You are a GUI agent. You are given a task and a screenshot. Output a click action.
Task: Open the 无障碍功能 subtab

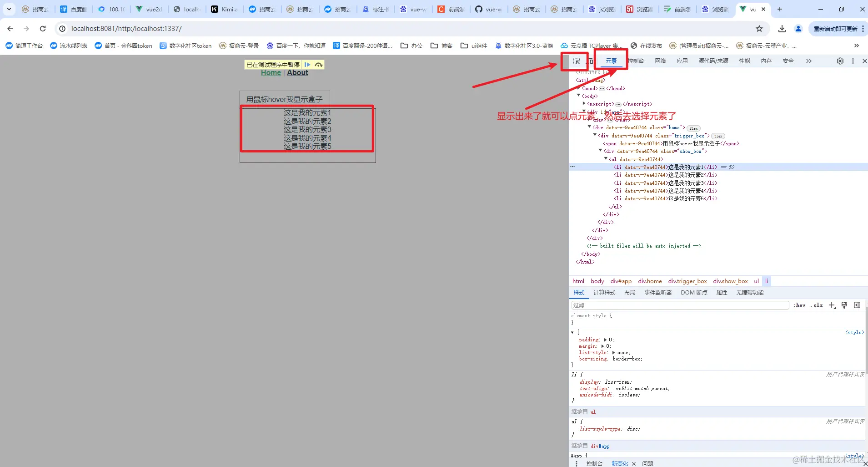point(750,293)
